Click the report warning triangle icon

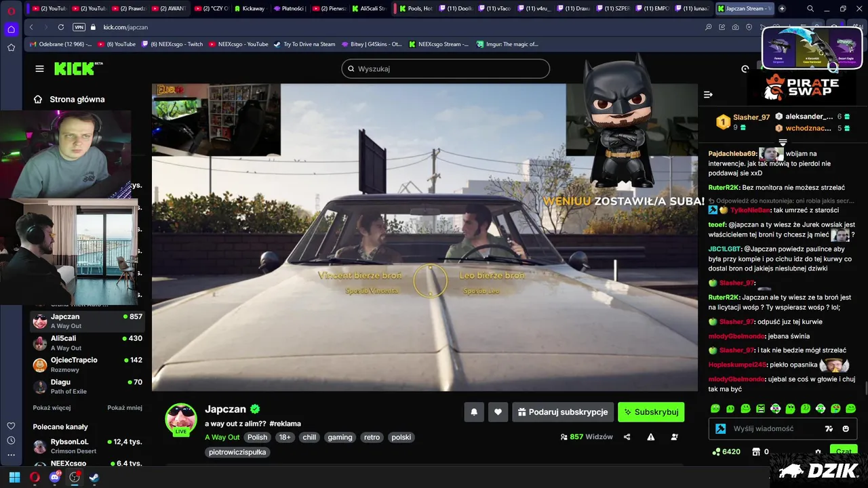pos(650,437)
